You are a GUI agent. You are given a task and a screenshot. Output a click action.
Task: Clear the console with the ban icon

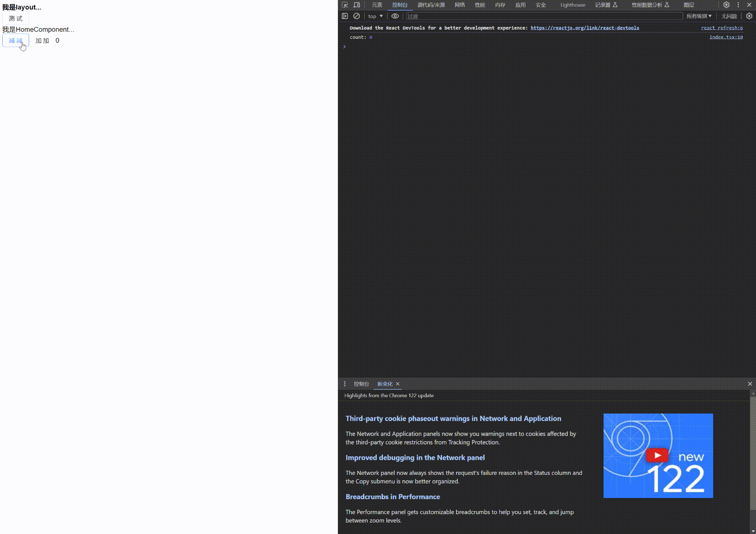(357, 16)
